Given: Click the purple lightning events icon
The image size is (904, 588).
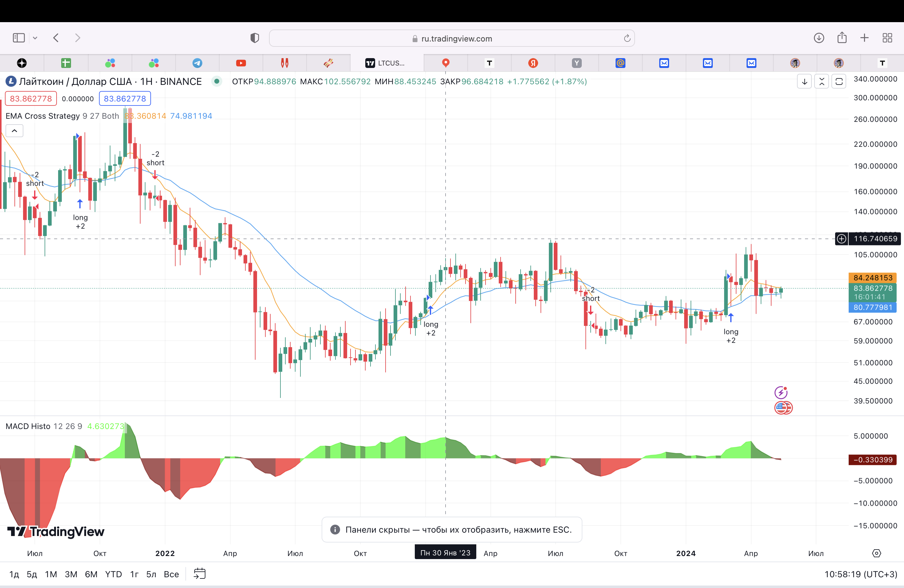Looking at the screenshot, I should coord(781,392).
